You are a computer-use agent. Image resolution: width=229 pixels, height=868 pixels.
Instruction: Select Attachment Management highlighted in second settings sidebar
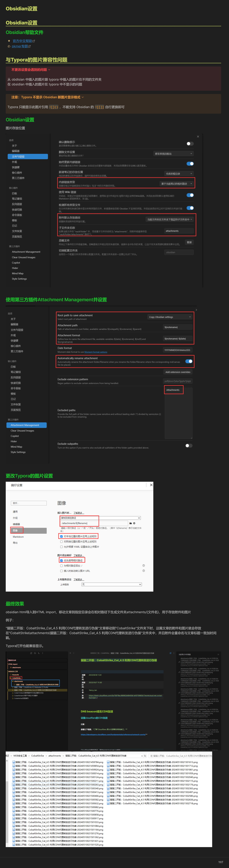26,425
